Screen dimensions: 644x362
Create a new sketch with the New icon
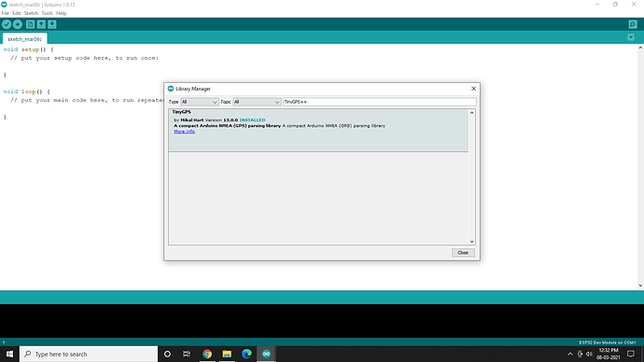31,24
